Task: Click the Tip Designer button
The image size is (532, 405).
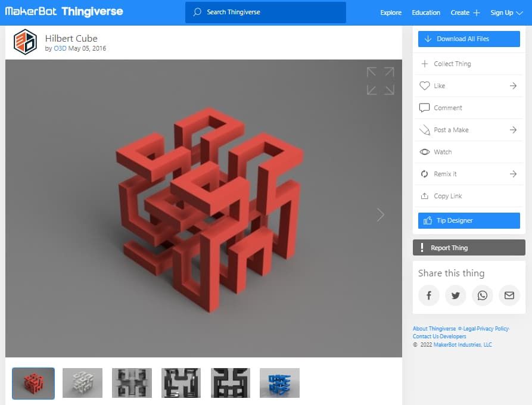Action: 468,220
